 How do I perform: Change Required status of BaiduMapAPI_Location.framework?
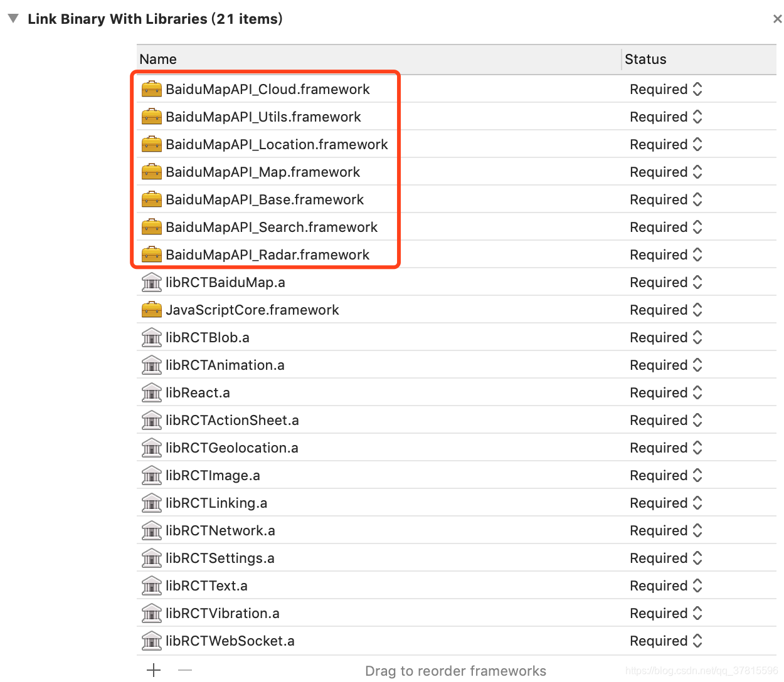pos(666,144)
